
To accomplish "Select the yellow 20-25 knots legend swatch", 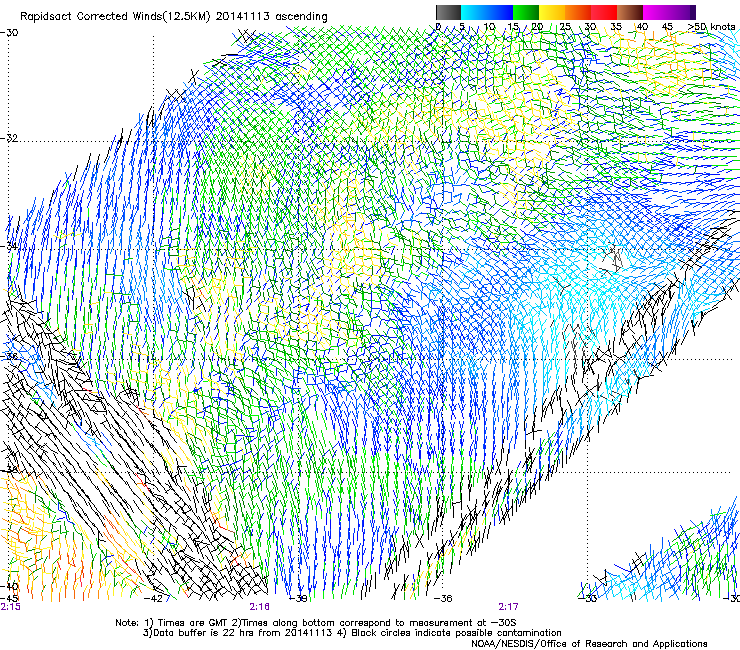I will [552, 12].
